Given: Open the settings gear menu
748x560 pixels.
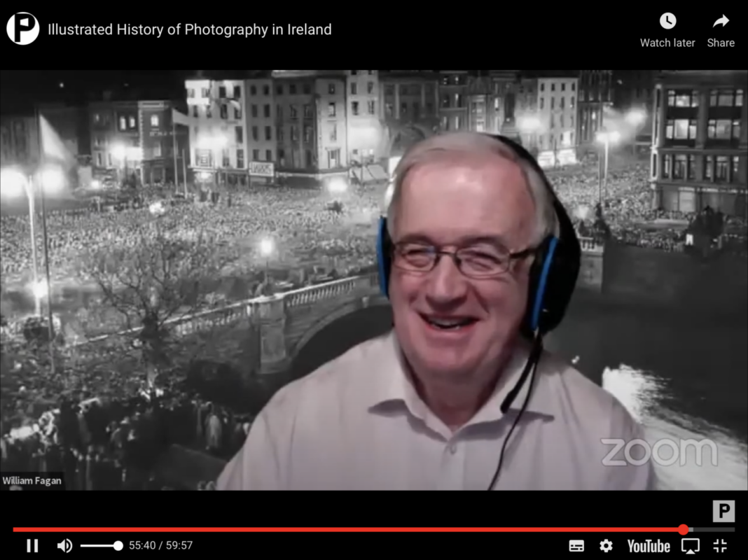Looking at the screenshot, I should coord(606,546).
